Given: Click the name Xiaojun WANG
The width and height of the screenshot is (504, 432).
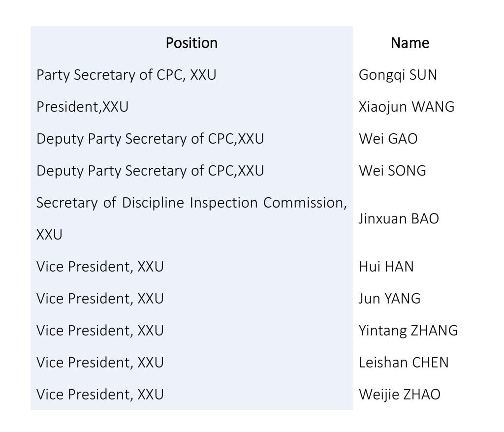Looking at the screenshot, I should (x=407, y=107).
